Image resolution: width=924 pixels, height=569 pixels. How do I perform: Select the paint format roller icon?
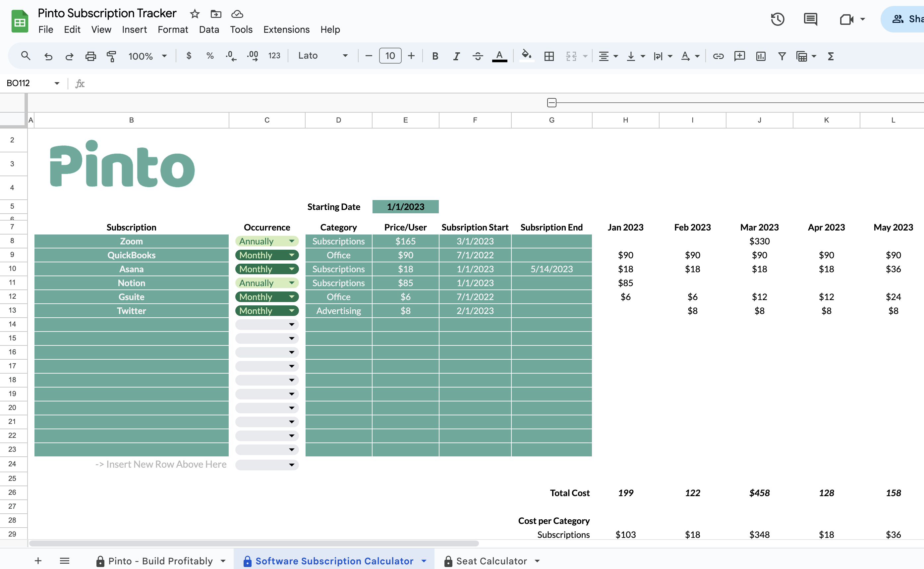point(111,56)
